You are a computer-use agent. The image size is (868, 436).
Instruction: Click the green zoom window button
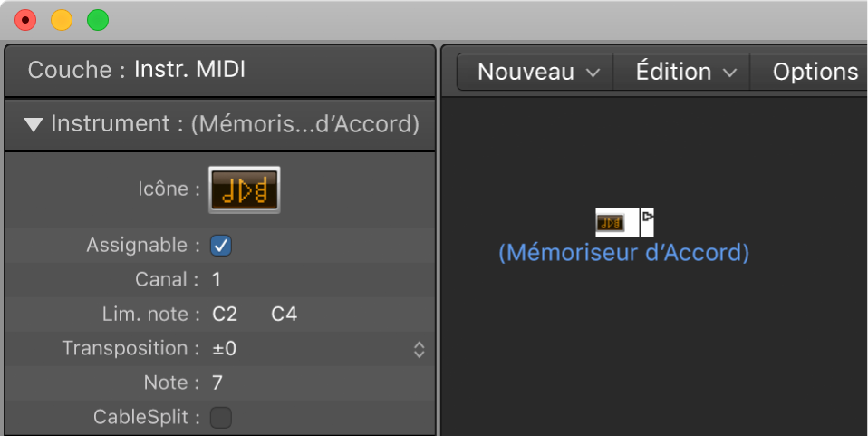(97, 19)
